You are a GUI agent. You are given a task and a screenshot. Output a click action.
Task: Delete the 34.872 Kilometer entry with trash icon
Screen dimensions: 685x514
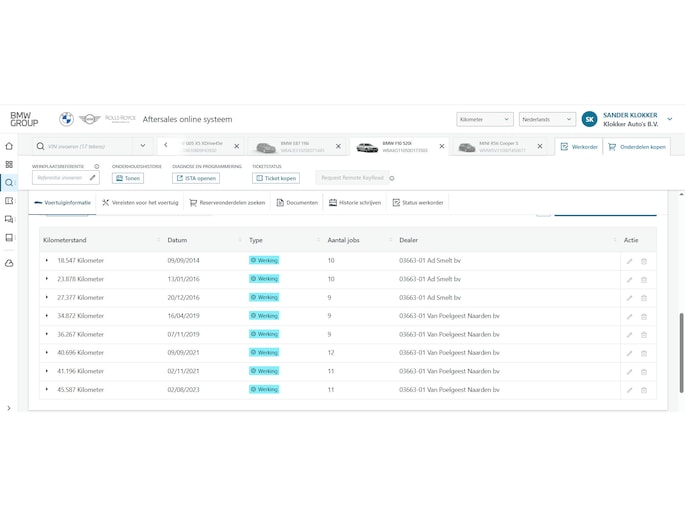point(644,317)
